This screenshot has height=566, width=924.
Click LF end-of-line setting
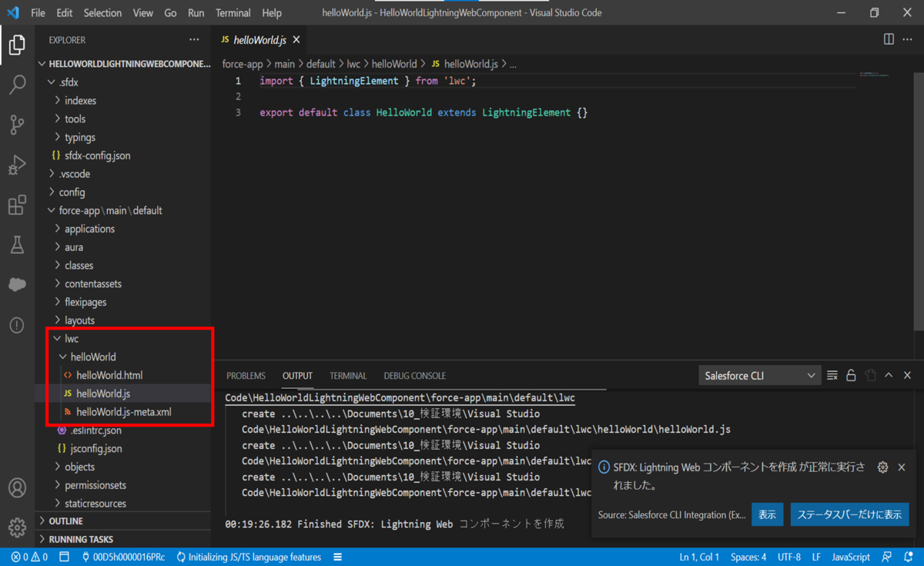pos(816,557)
